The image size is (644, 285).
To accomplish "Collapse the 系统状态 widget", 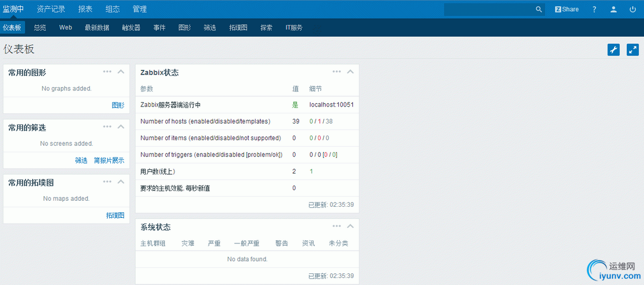I will [350, 226].
